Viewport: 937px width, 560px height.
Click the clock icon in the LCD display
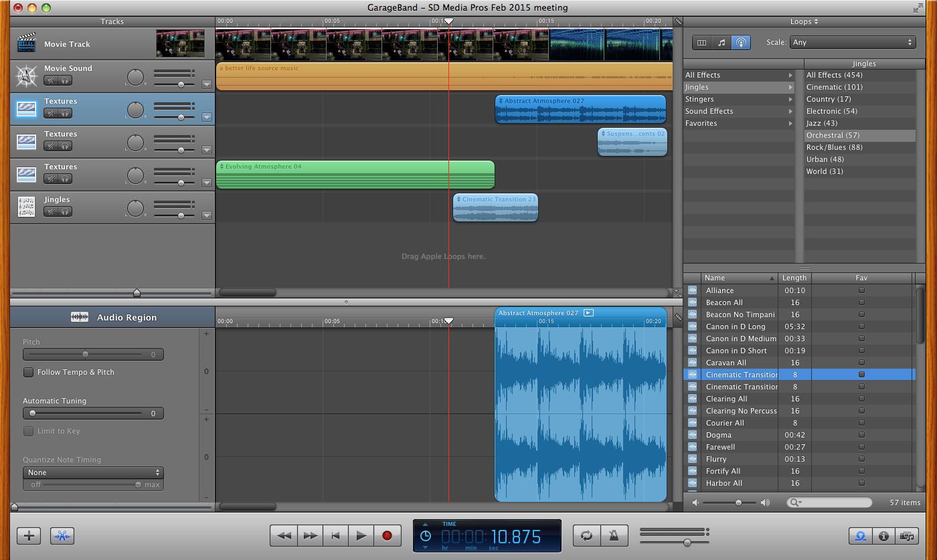(426, 536)
